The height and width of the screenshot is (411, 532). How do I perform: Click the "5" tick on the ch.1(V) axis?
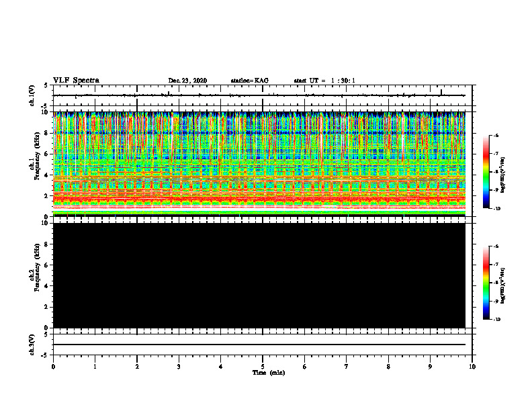point(46,85)
